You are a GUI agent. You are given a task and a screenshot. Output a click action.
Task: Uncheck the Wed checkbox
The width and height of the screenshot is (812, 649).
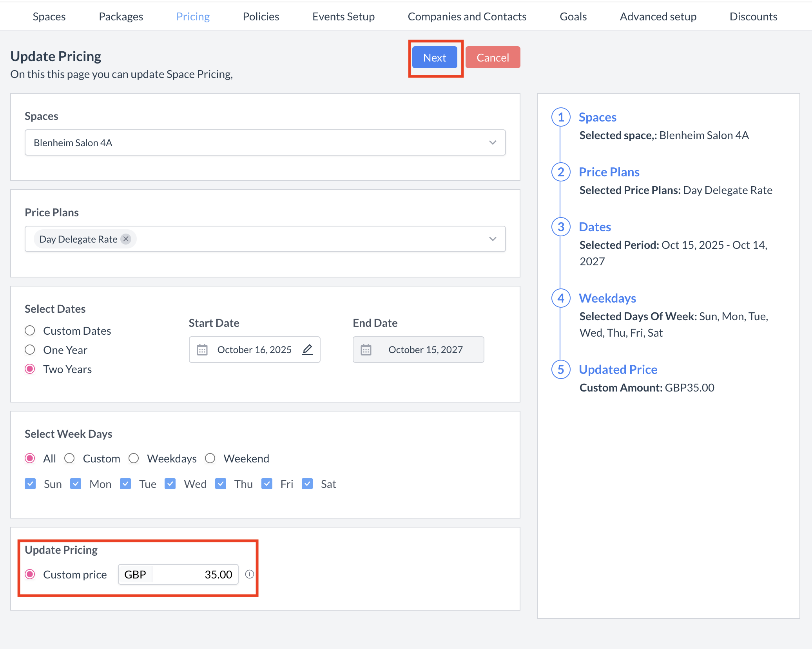170,484
